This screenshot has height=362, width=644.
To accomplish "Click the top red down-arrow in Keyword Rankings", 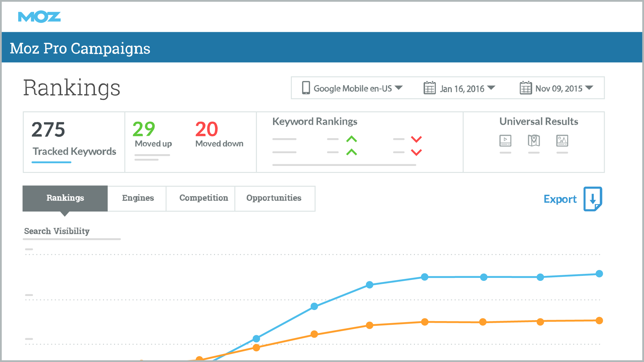I will (x=416, y=139).
